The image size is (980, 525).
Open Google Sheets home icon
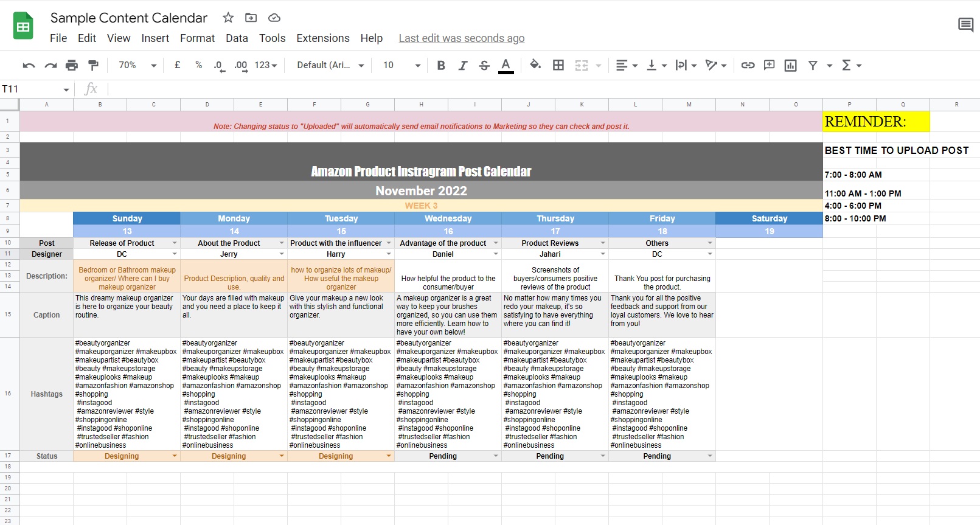click(23, 26)
